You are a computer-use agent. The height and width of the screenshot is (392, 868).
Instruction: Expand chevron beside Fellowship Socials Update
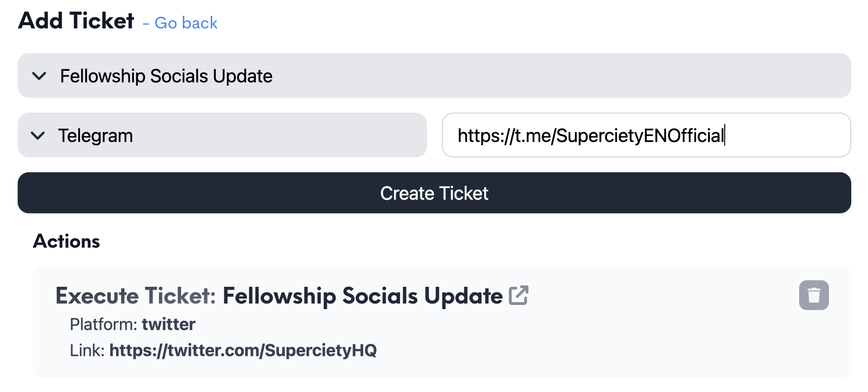pos(40,76)
